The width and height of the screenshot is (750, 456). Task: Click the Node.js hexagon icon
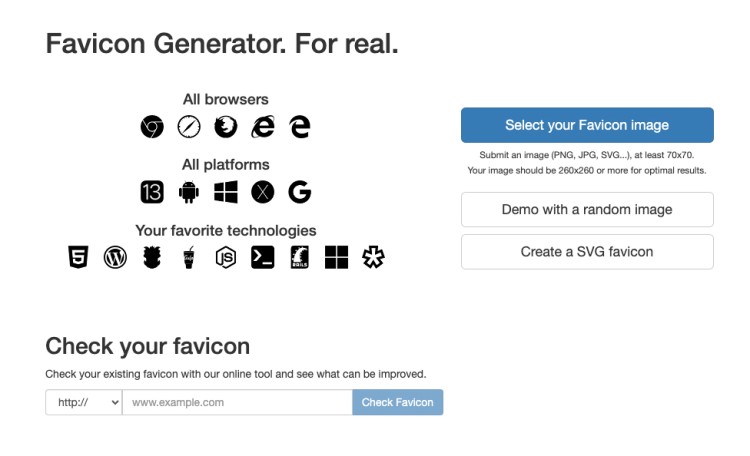(x=226, y=258)
